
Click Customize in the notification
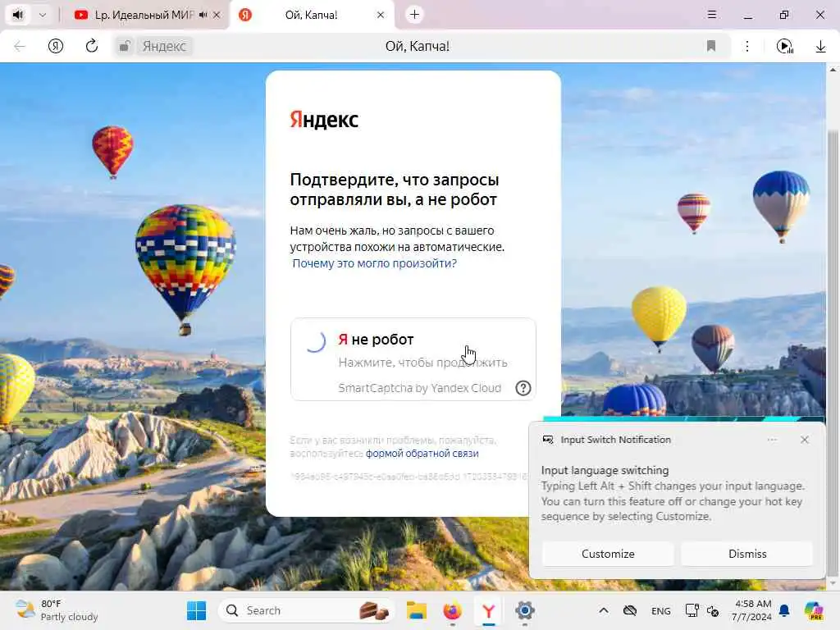coord(608,554)
